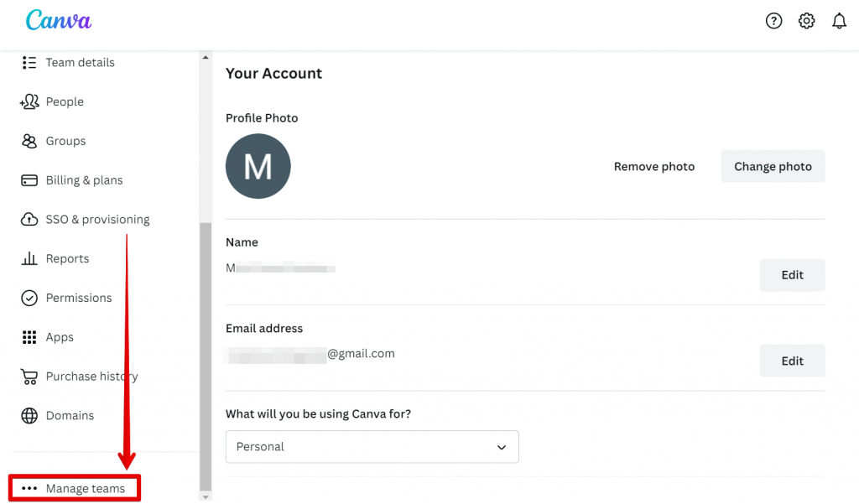Click the settings gear icon
The width and height of the screenshot is (859, 504).
(806, 20)
